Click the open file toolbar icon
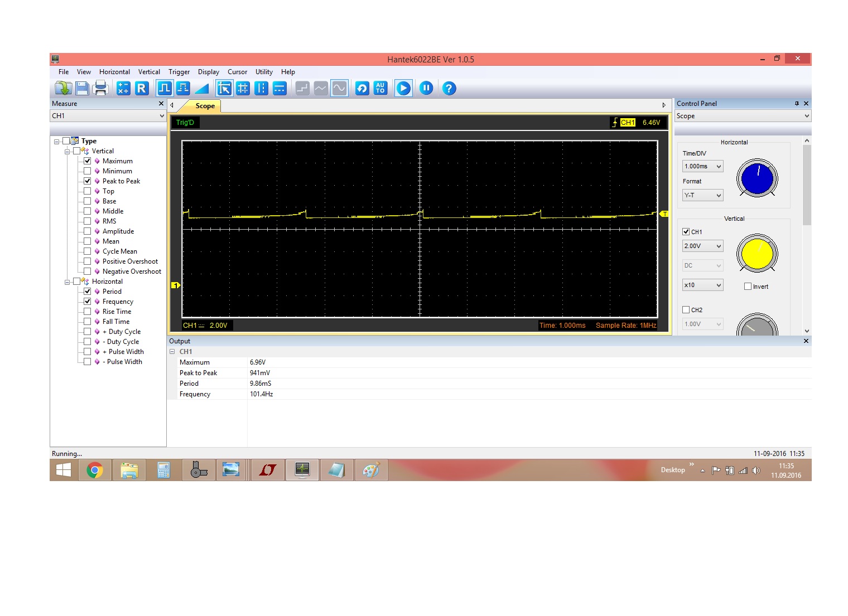This screenshot has width=848, height=616. tap(63, 88)
